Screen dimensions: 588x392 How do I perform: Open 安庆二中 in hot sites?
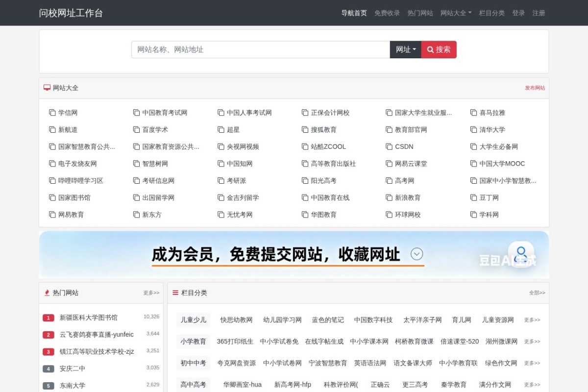pos(73,368)
